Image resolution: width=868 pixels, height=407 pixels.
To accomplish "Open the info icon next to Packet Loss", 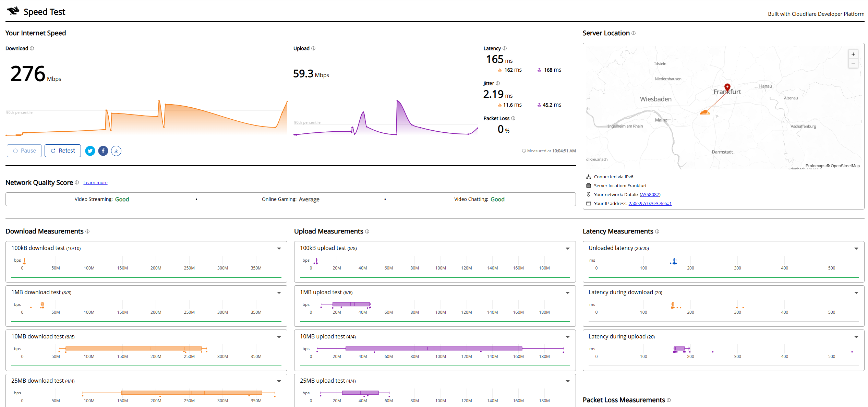I will coord(513,118).
